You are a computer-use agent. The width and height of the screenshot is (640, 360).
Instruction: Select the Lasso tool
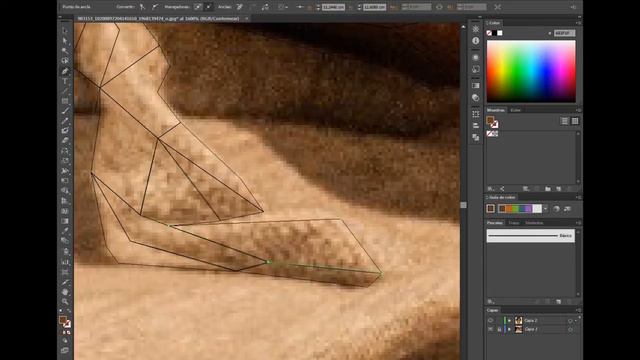coord(65,60)
